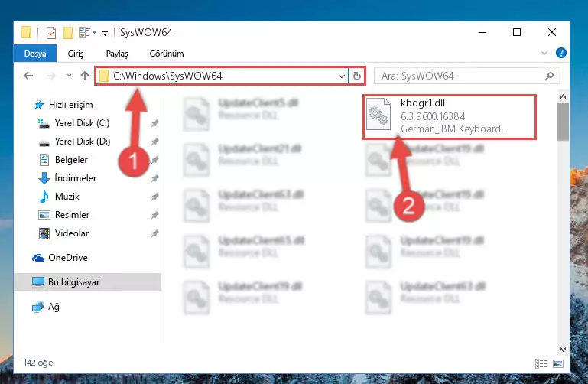Screen dimensions: 588x384
Task: Open the Paylaş ribbon tab
Action: (x=117, y=54)
